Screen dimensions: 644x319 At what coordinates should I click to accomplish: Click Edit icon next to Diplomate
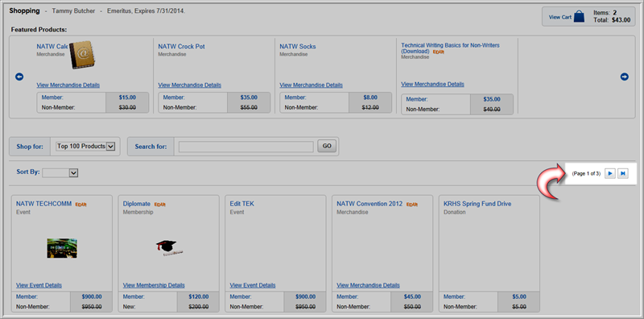(159, 205)
